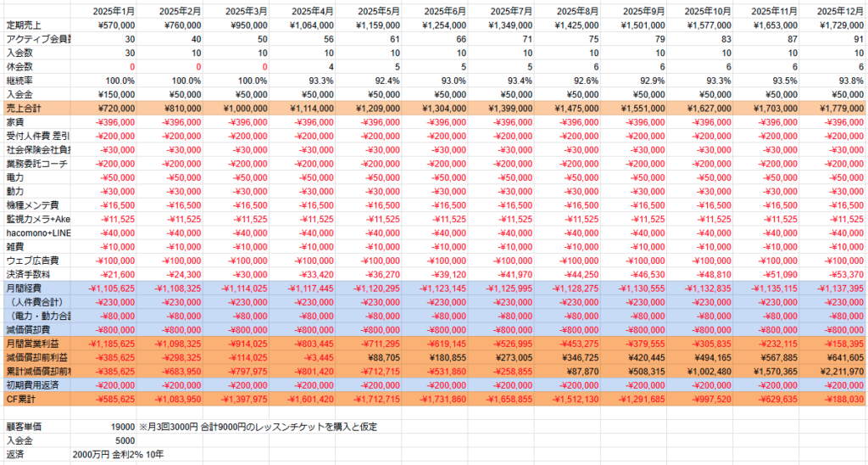Click the hacomono+LINE row label

[x=36, y=232]
